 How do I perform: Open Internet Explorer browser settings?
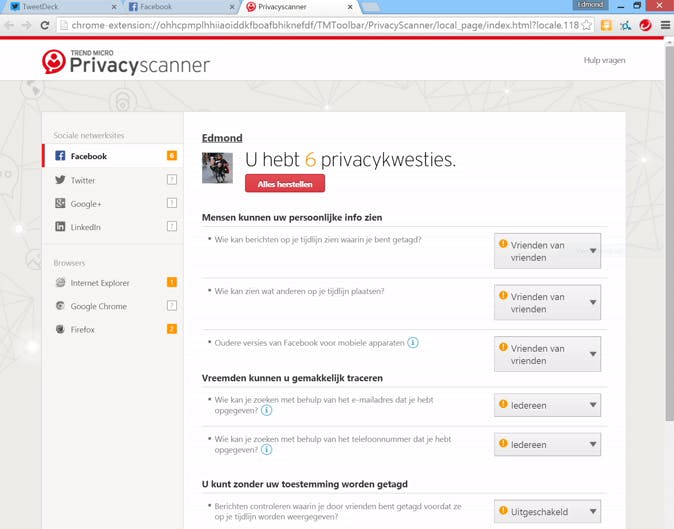113,283
